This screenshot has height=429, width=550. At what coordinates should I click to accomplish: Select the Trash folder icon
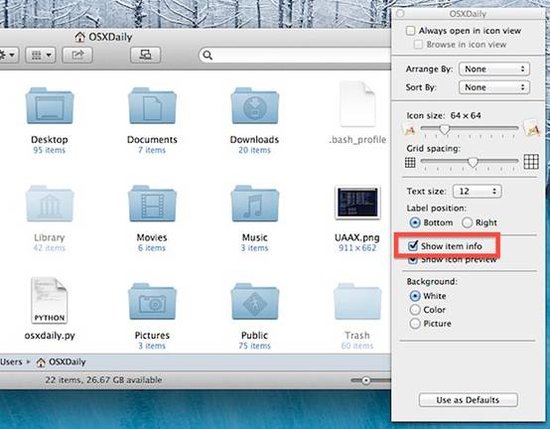point(357,302)
